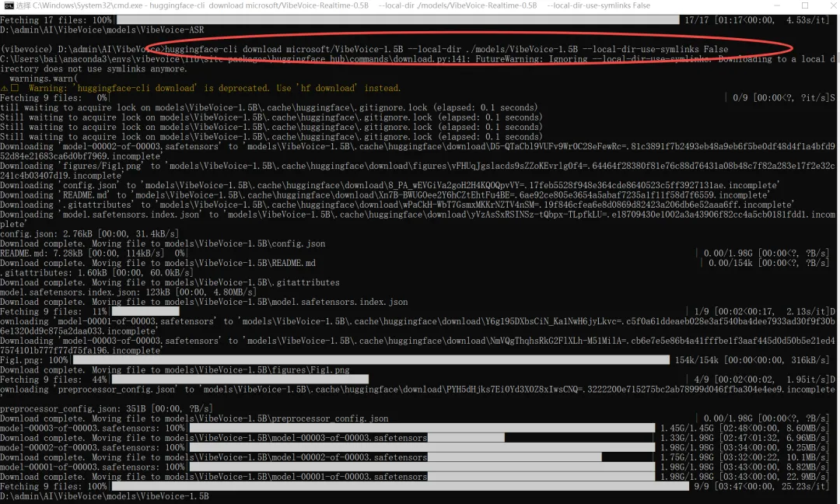
Task: Click the '17/17 [01:17<00:00, 4.53s/it]' counter
Action: [758, 20]
